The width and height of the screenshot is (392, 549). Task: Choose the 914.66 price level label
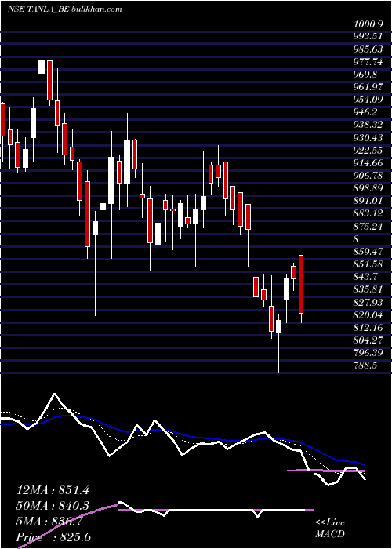tap(369, 163)
